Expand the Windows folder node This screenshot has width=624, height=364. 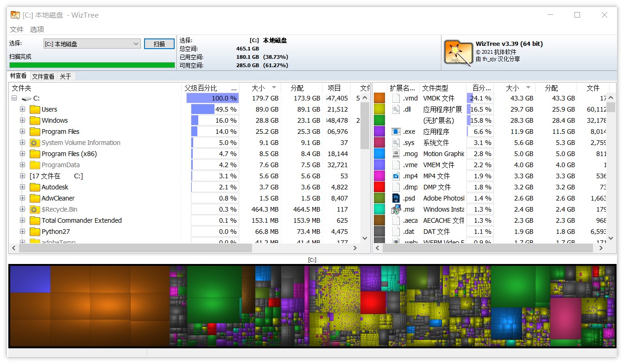click(22, 120)
